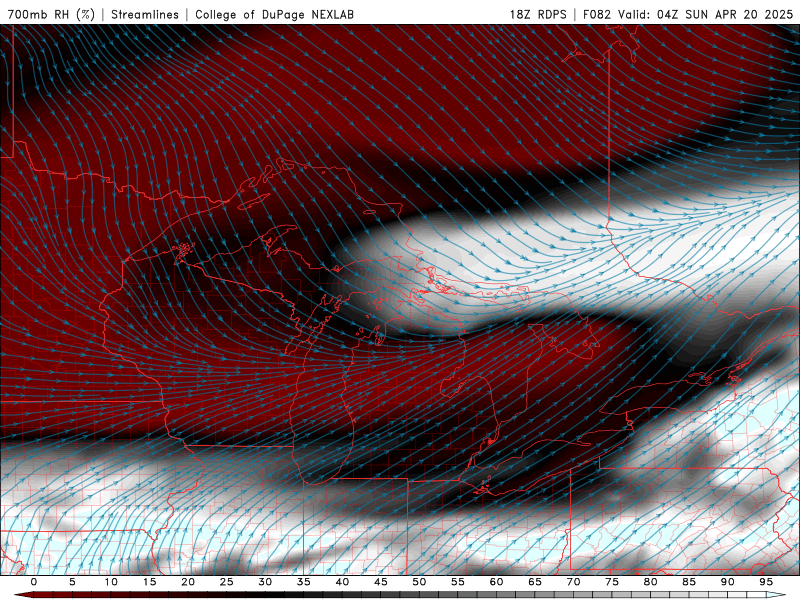Viewport: 800px width, 600px height.
Task: Click the colorbar tick label "10"
Action: (x=111, y=582)
